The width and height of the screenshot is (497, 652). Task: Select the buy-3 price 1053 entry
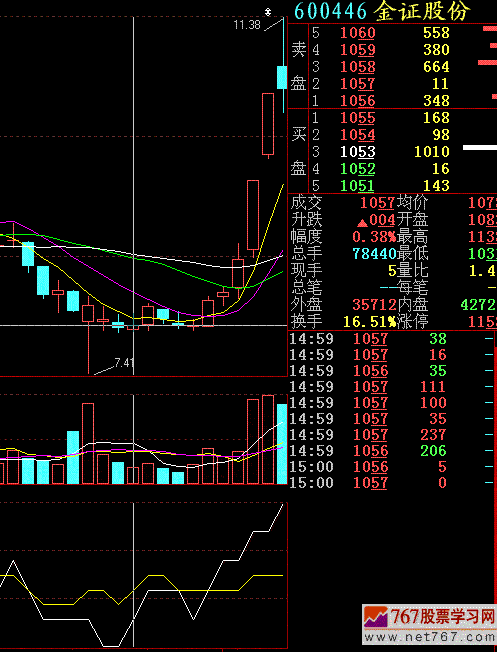tap(358, 152)
